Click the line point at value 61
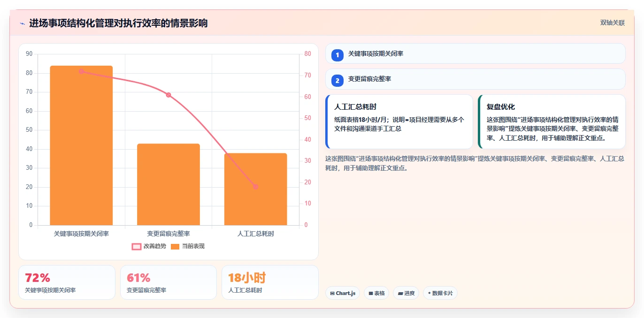Image resolution: width=644 pixels, height=318 pixels. click(169, 95)
